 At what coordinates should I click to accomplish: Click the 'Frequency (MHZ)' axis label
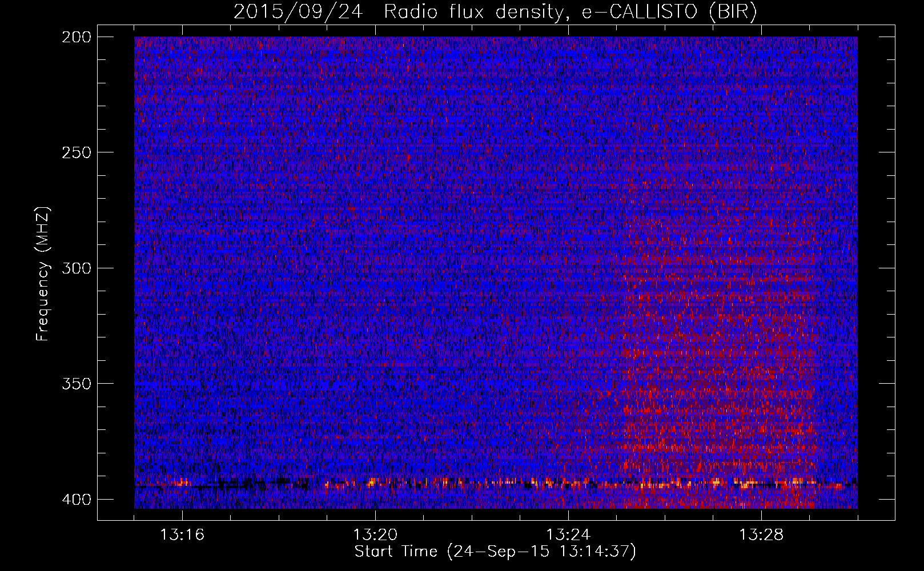click(43, 274)
